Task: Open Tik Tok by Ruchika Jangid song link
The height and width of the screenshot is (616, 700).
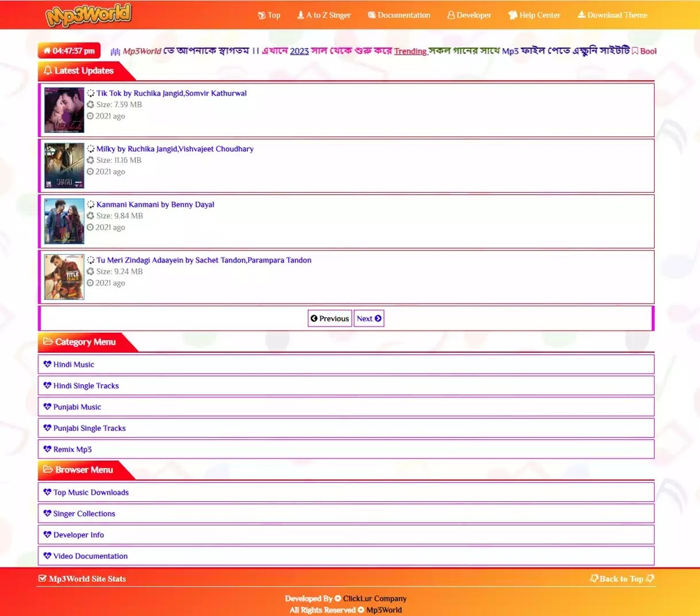Action: [171, 93]
